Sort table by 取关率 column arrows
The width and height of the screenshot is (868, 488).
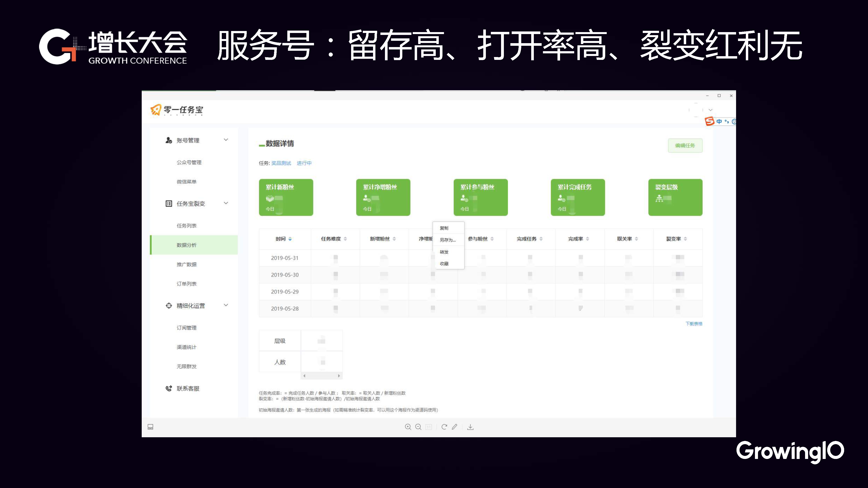(x=636, y=239)
